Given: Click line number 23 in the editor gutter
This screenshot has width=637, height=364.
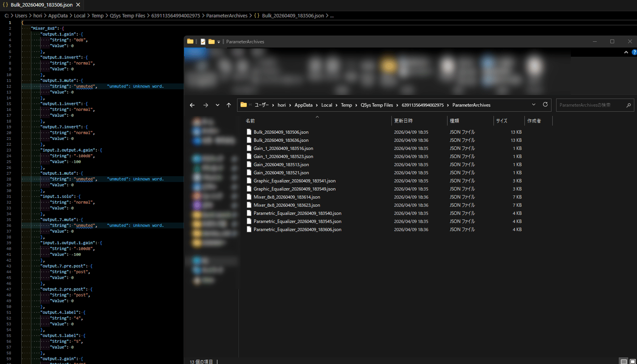Looking at the screenshot, I should point(9,150).
